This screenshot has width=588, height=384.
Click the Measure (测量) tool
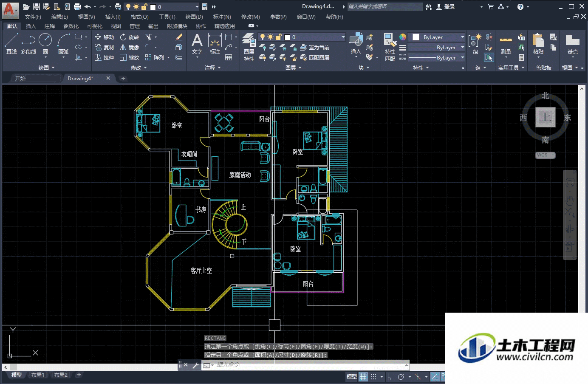click(506, 44)
